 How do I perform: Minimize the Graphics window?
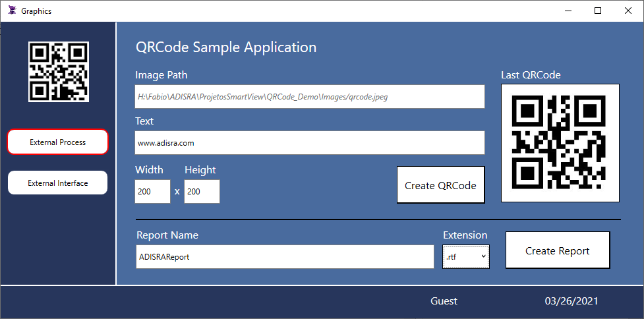click(568, 11)
